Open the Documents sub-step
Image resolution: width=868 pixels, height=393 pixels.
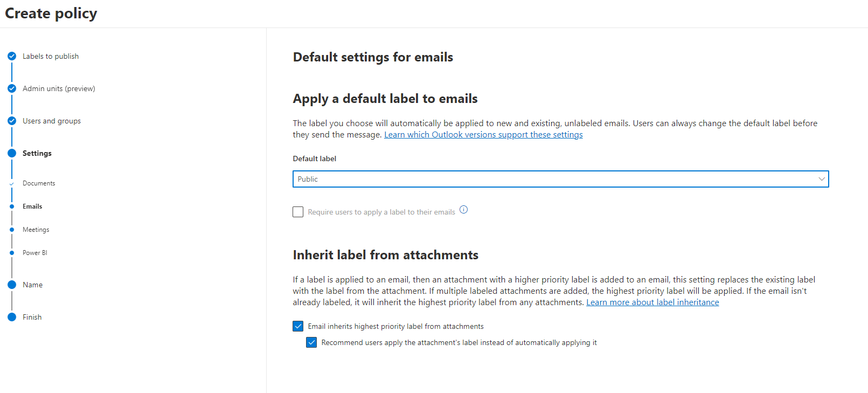(x=39, y=183)
